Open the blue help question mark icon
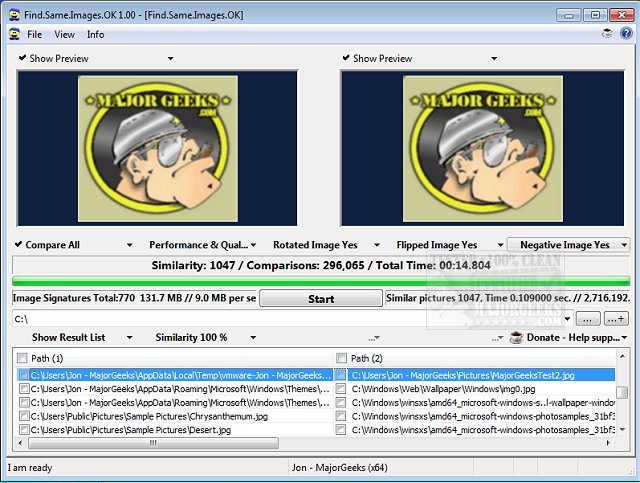The height and width of the screenshot is (483, 640). click(626, 33)
